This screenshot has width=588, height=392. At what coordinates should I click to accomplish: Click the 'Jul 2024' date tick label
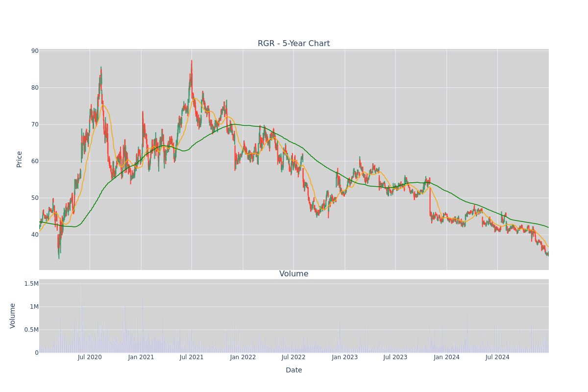click(497, 357)
